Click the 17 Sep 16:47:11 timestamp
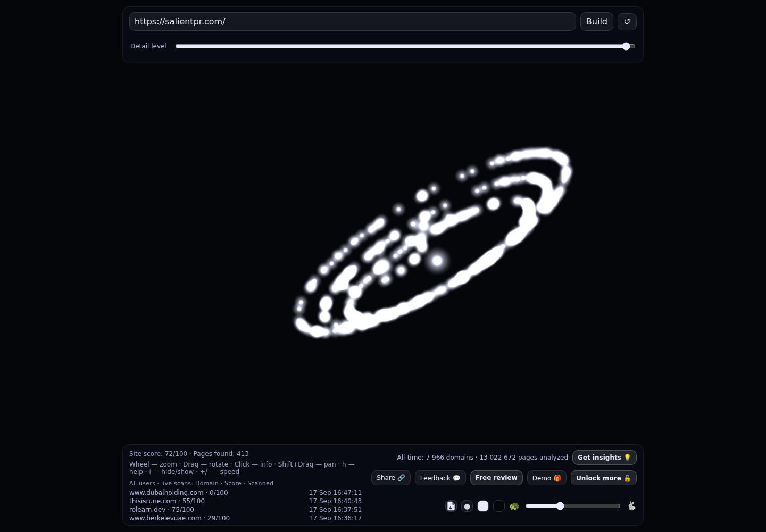 coord(335,493)
